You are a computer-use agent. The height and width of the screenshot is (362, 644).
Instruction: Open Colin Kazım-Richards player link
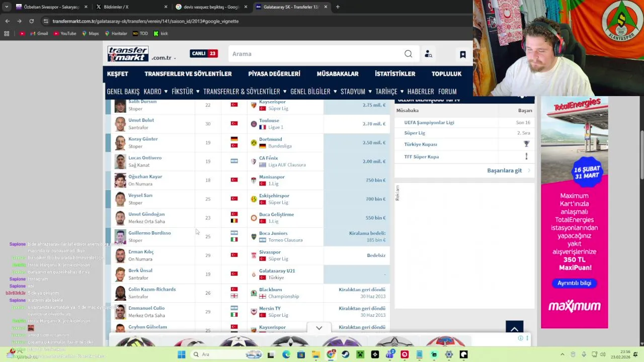point(152,289)
